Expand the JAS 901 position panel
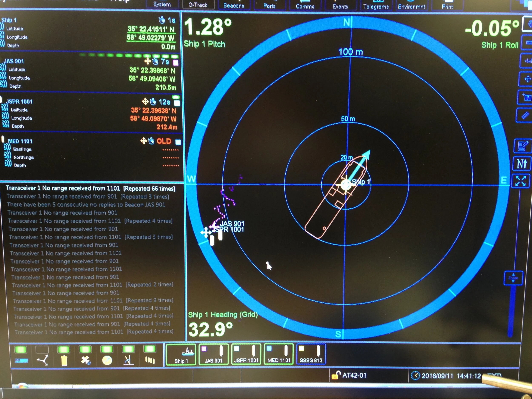The height and width of the screenshot is (399, 532). 14,61
